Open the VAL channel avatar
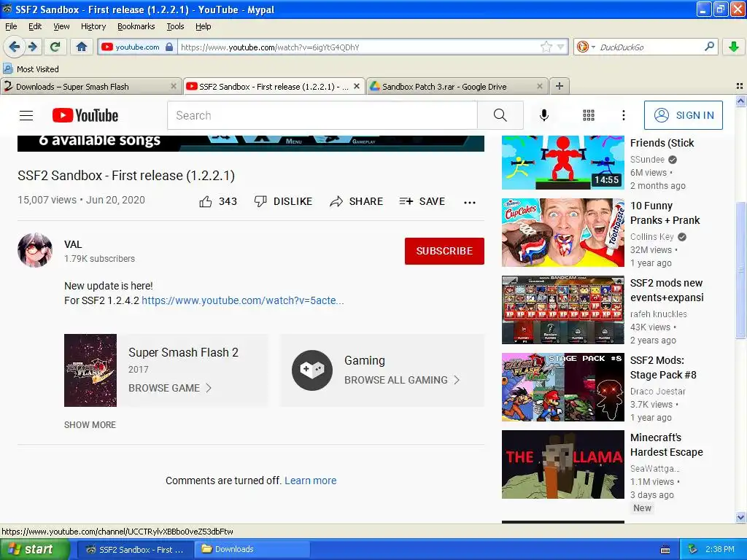This screenshot has height=560, width=747. point(35,250)
